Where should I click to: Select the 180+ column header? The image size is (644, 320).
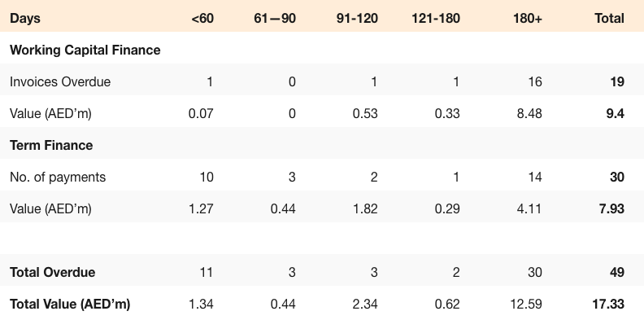528,19
